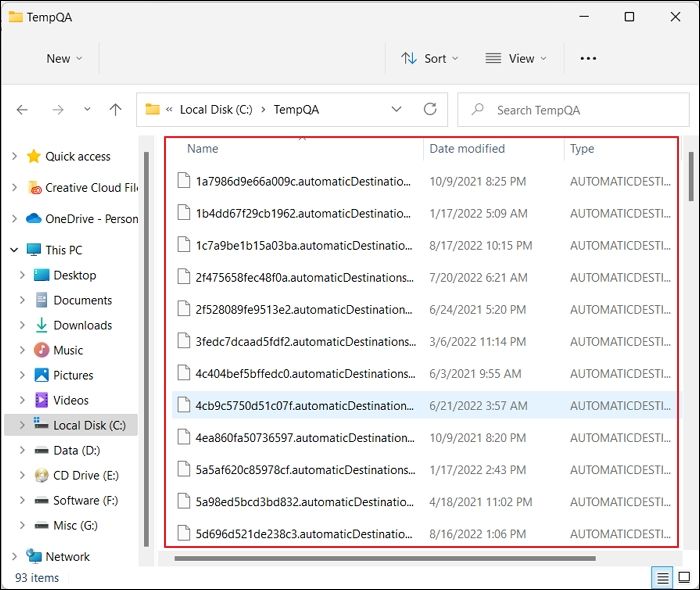Image resolution: width=700 pixels, height=590 pixels.
Task: Select Quick access in navigation pane
Action: (x=78, y=157)
